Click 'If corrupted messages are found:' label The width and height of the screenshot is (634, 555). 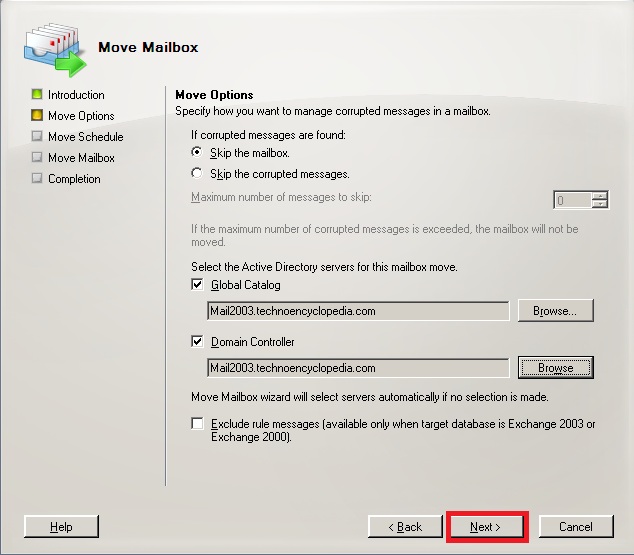click(268, 135)
